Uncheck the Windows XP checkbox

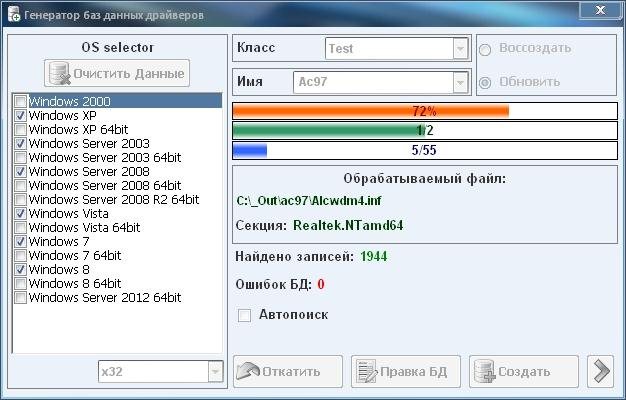coord(21,116)
